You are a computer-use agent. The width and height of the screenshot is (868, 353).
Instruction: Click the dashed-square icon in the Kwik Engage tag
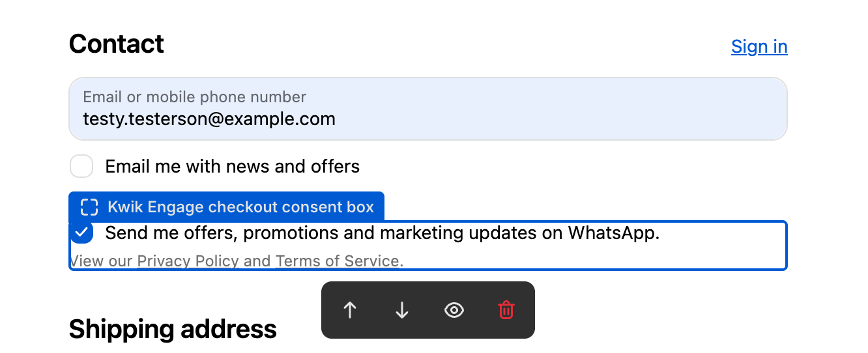[89, 207]
